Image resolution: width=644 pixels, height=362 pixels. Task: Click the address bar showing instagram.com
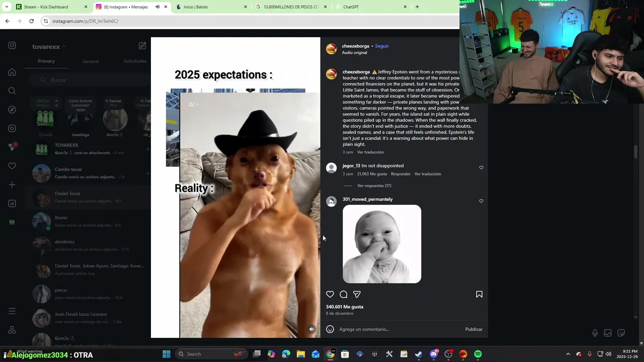point(249,21)
